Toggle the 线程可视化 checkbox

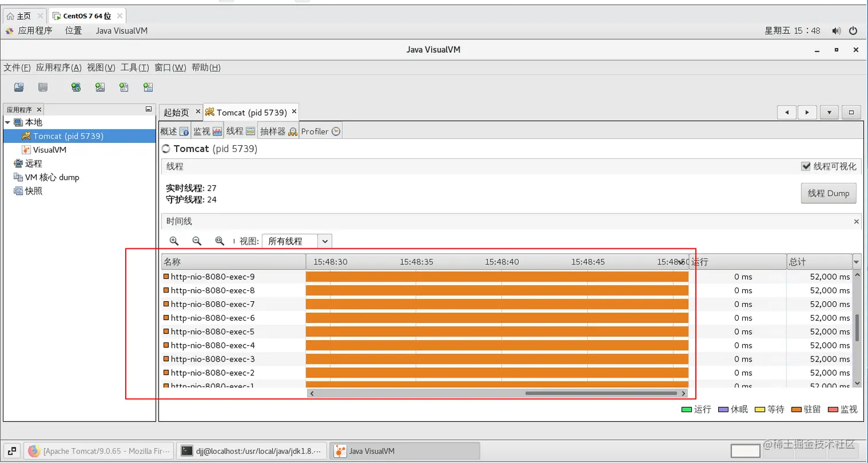tap(806, 166)
